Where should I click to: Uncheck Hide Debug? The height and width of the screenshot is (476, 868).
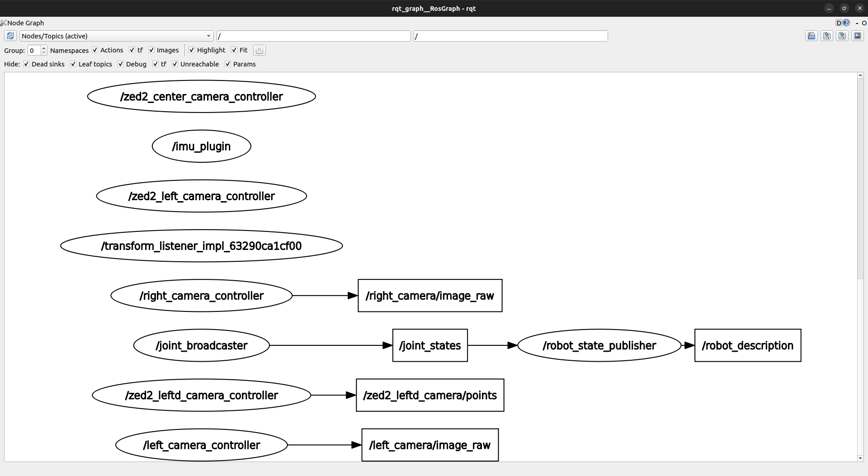pyautogui.click(x=121, y=64)
